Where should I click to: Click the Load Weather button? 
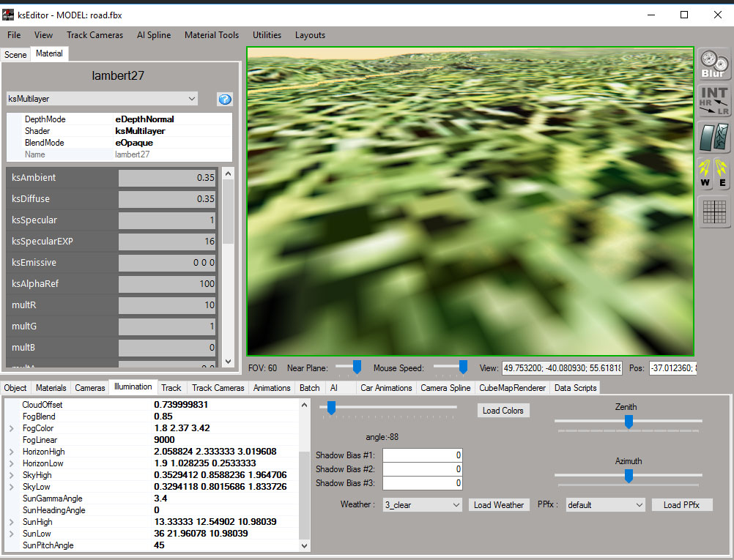click(x=499, y=505)
